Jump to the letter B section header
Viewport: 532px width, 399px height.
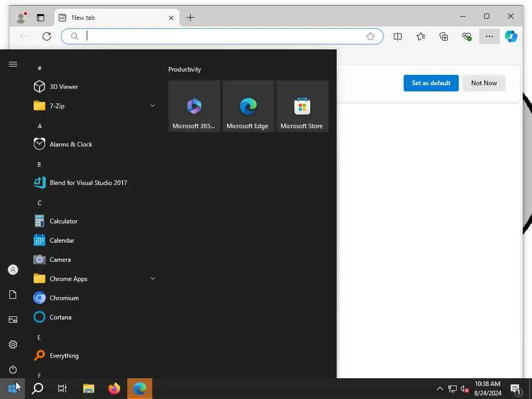tap(39, 165)
